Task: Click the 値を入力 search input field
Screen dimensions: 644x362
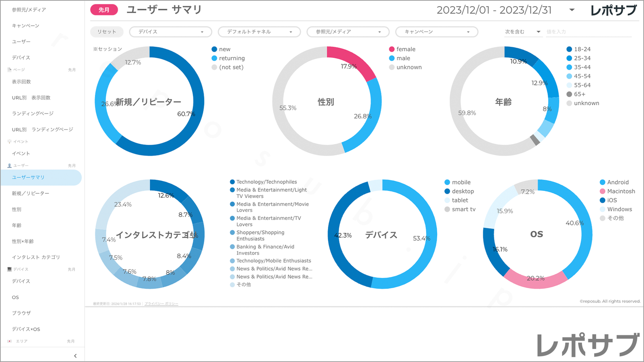Action: click(588, 32)
